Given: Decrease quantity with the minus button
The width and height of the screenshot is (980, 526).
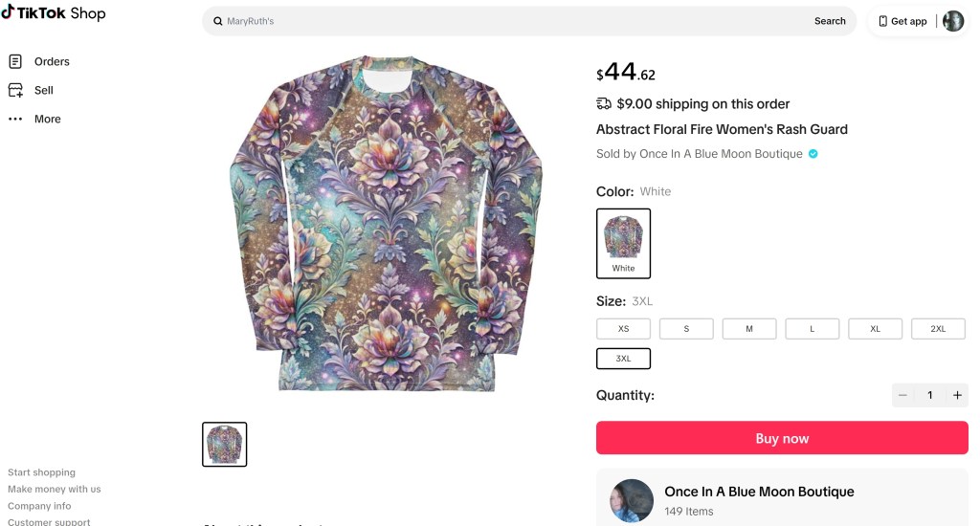Looking at the screenshot, I should [902, 395].
